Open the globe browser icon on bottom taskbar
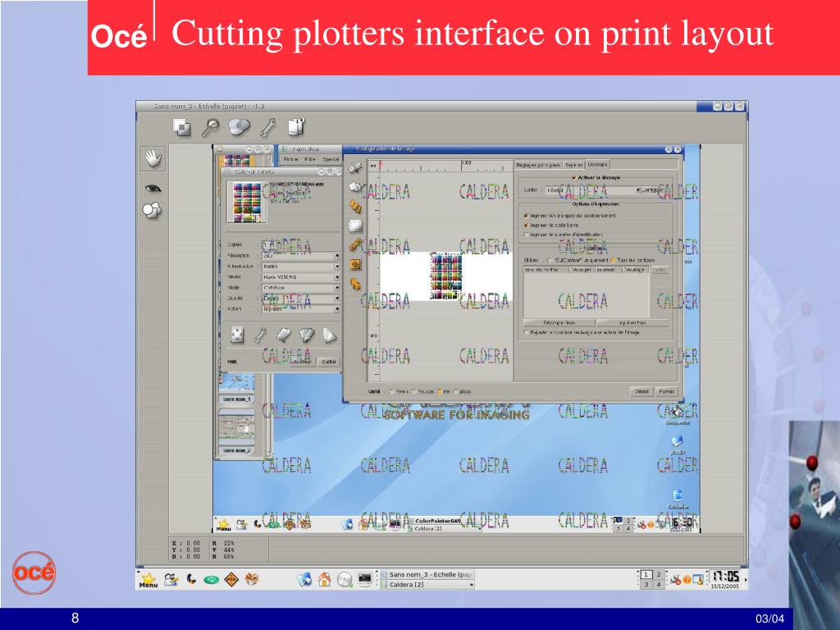Screen dimensions: 840x630 [x=304, y=579]
